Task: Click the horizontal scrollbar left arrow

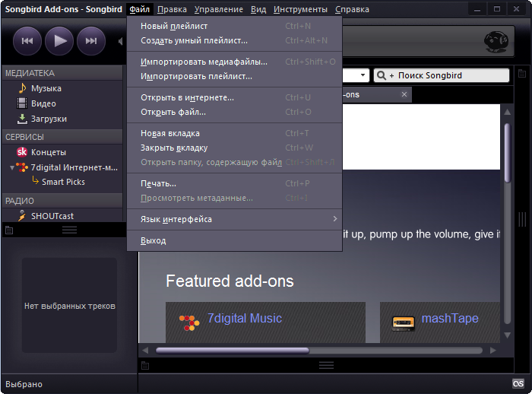Action: [146, 350]
